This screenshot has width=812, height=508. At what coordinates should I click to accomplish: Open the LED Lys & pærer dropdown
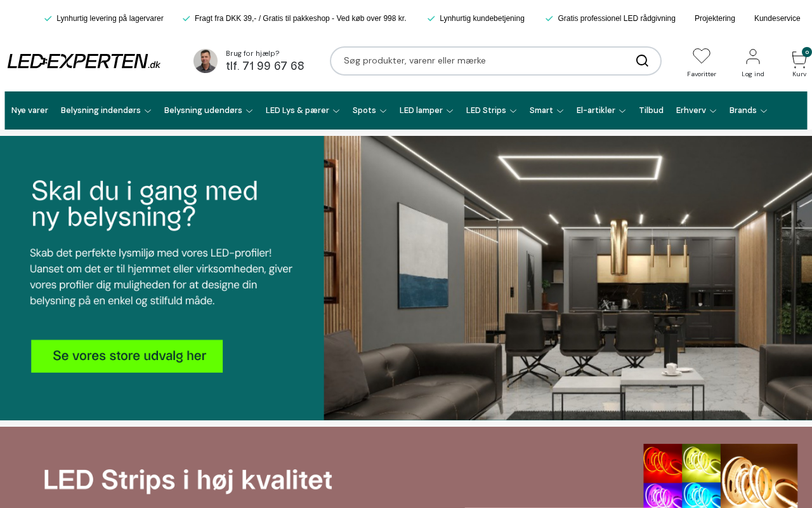point(303,110)
